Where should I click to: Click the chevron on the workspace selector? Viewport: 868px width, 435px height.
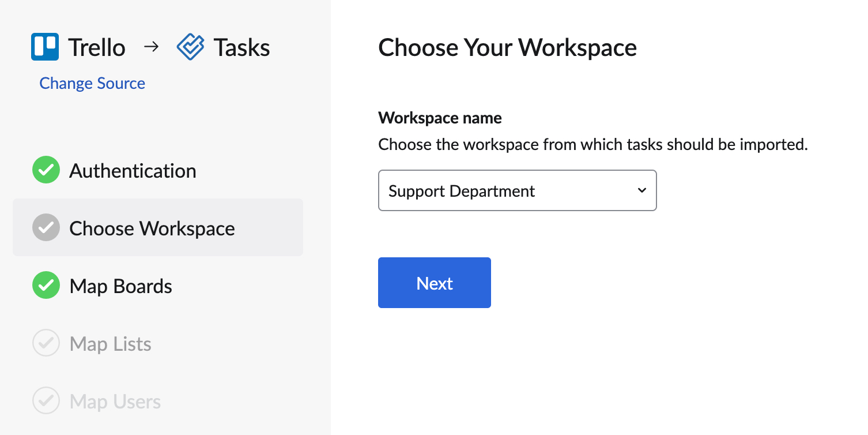click(641, 190)
